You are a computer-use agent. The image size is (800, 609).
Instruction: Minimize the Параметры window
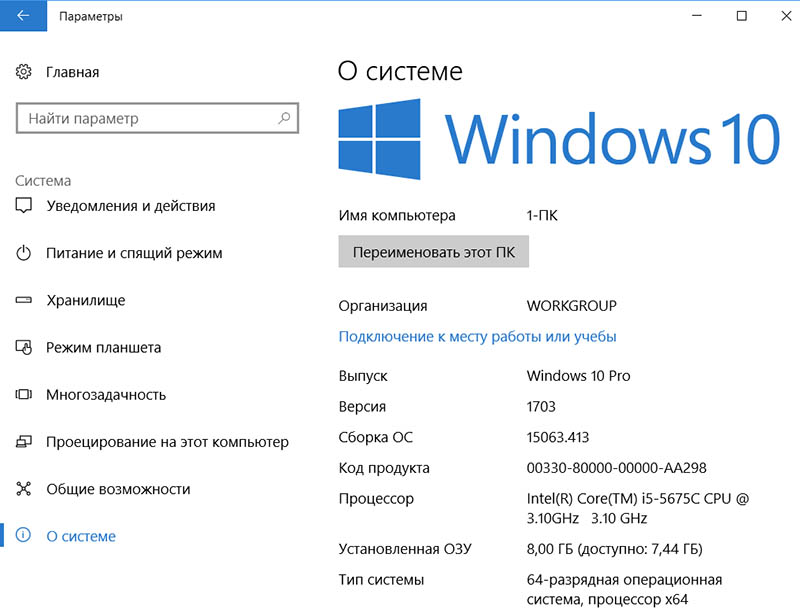coord(697,16)
